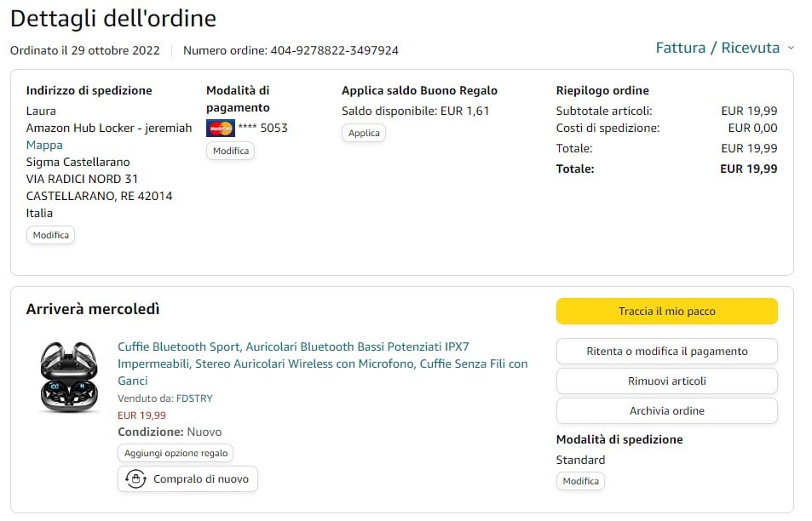Click Modifica under the shipping address

pos(50,235)
